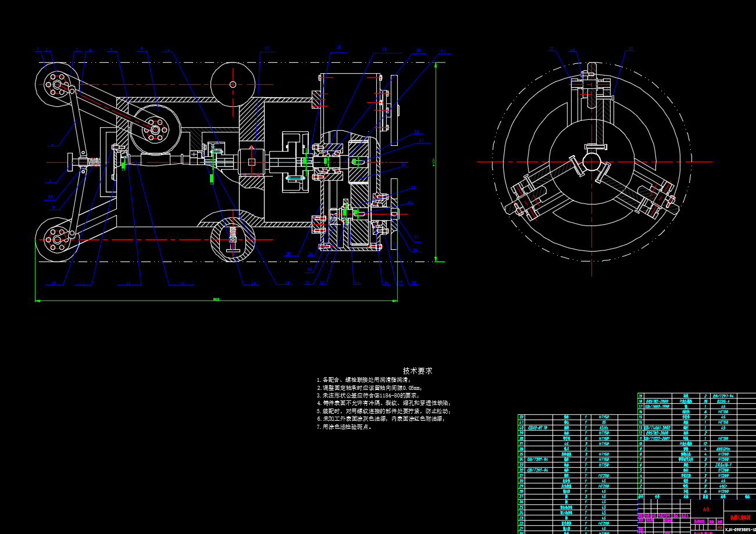Viewport: 756px width, 534px height.
Task: Select the drawing number text in title block
Action: point(740,529)
